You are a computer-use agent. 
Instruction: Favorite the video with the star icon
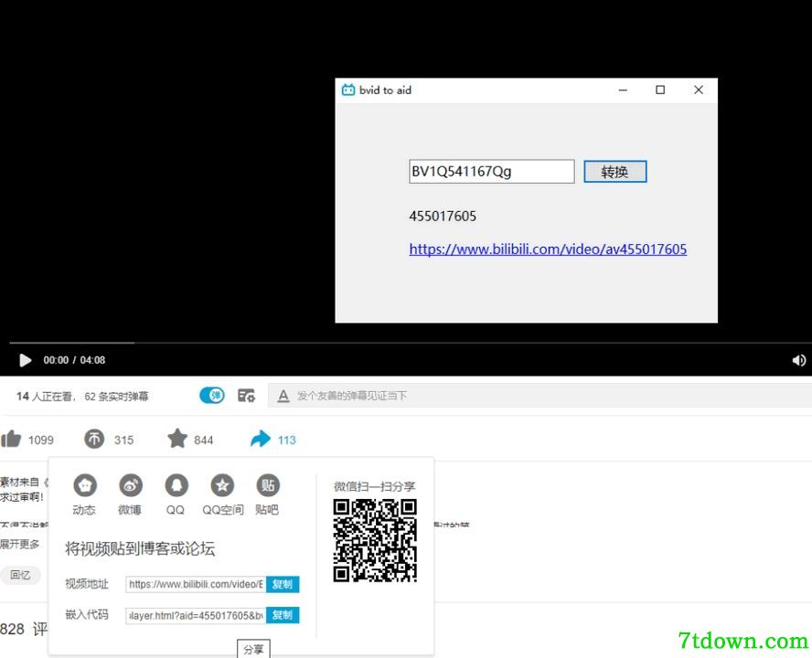click(x=177, y=439)
